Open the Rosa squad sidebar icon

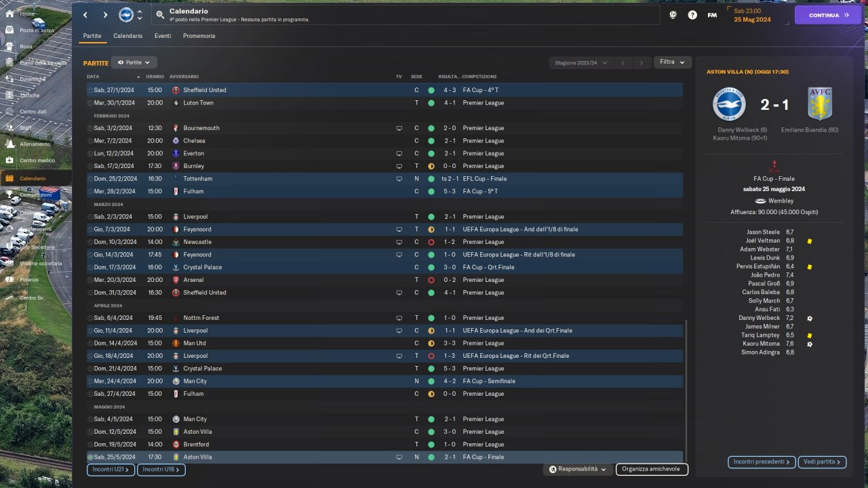tap(9, 47)
